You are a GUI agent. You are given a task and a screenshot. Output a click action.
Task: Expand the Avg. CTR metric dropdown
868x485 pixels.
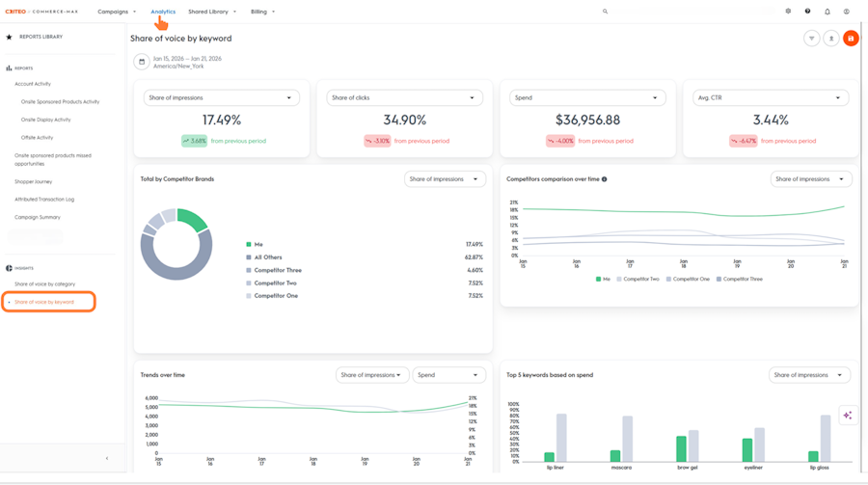[x=770, y=97]
